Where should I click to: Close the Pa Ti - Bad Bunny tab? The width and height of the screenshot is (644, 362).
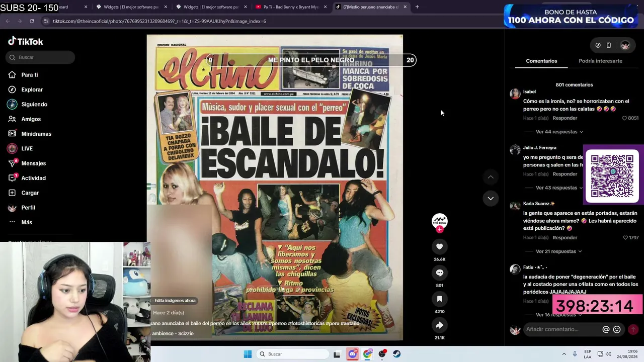[x=325, y=7]
